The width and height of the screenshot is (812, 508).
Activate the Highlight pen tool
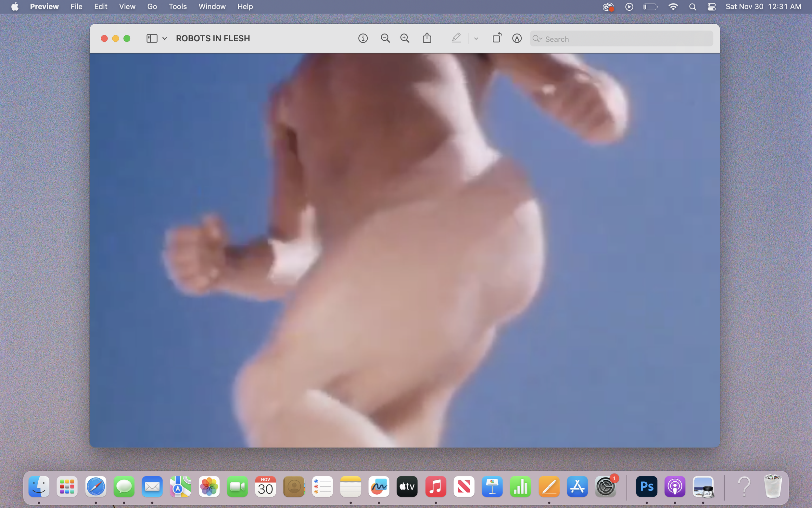coord(456,38)
